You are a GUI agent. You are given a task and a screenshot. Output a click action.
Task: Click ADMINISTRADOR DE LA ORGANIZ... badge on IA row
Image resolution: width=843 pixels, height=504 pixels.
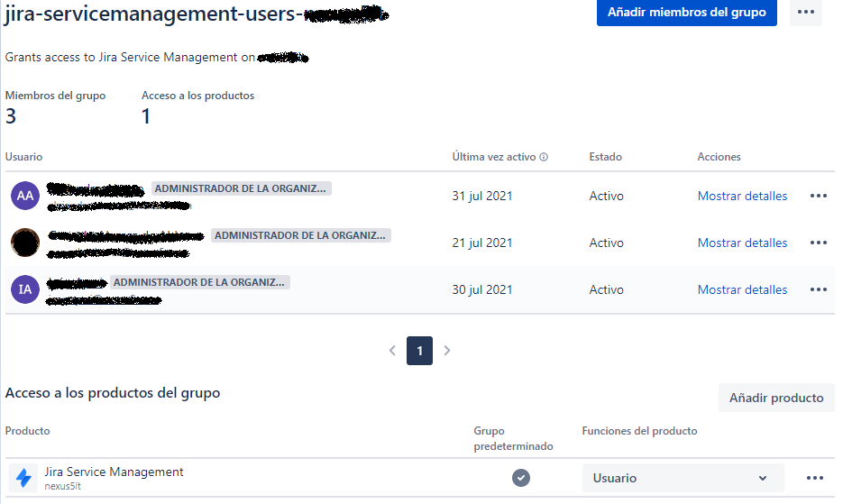(199, 282)
